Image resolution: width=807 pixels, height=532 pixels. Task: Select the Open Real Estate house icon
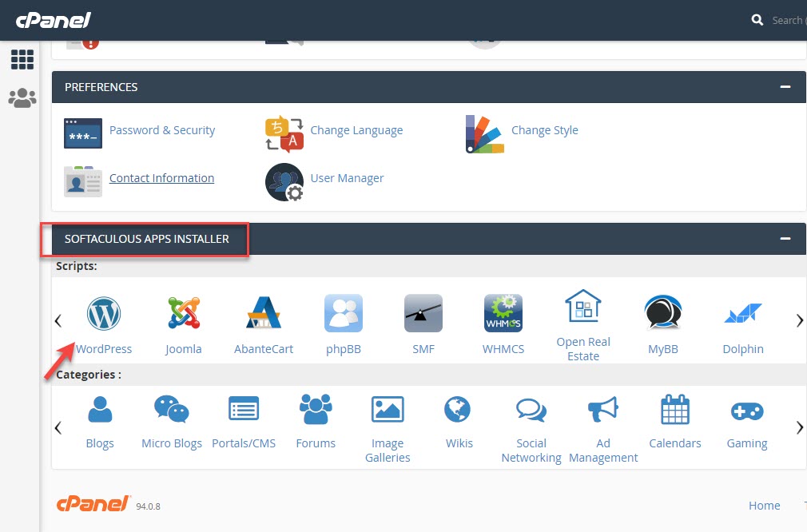pos(583,306)
